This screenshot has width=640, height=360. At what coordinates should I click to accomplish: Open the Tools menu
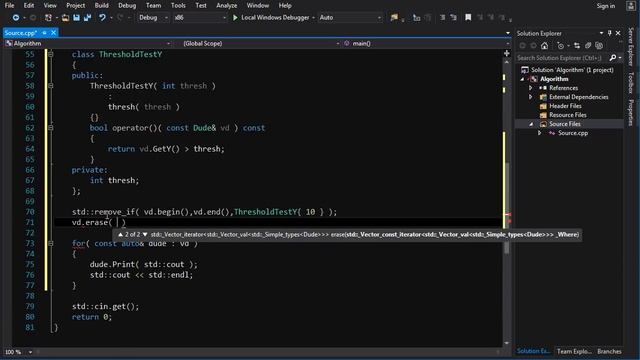[178, 6]
